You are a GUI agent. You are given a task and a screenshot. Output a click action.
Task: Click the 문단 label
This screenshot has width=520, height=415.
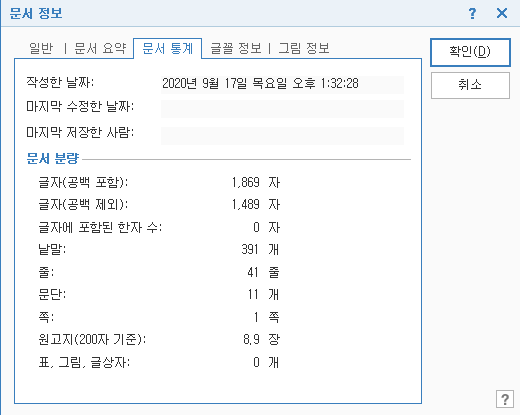point(52,294)
